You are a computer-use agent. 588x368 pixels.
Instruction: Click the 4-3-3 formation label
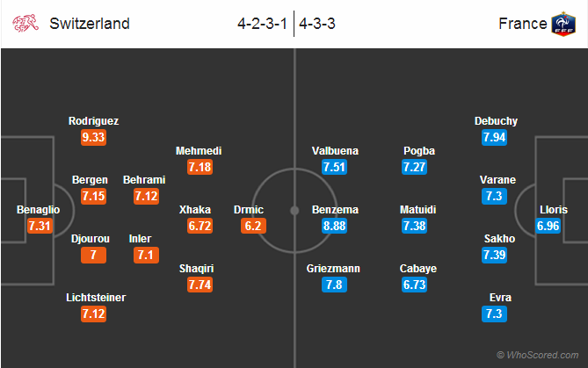click(x=317, y=24)
